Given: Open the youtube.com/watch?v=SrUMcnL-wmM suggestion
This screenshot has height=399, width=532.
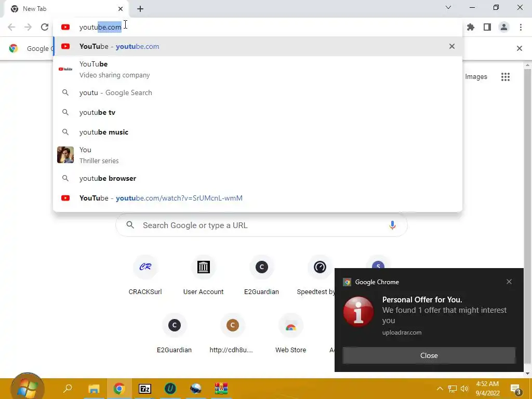Looking at the screenshot, I should 258,198.
